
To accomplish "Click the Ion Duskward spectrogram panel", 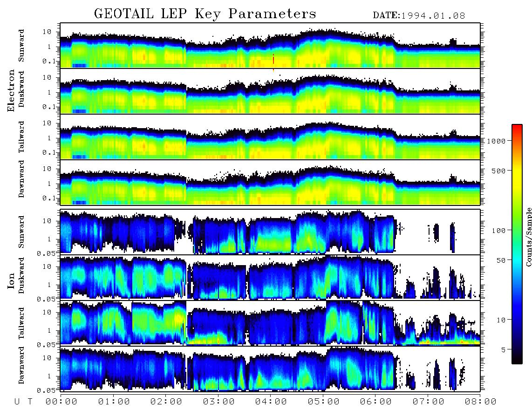I will (x=270, y=278).
